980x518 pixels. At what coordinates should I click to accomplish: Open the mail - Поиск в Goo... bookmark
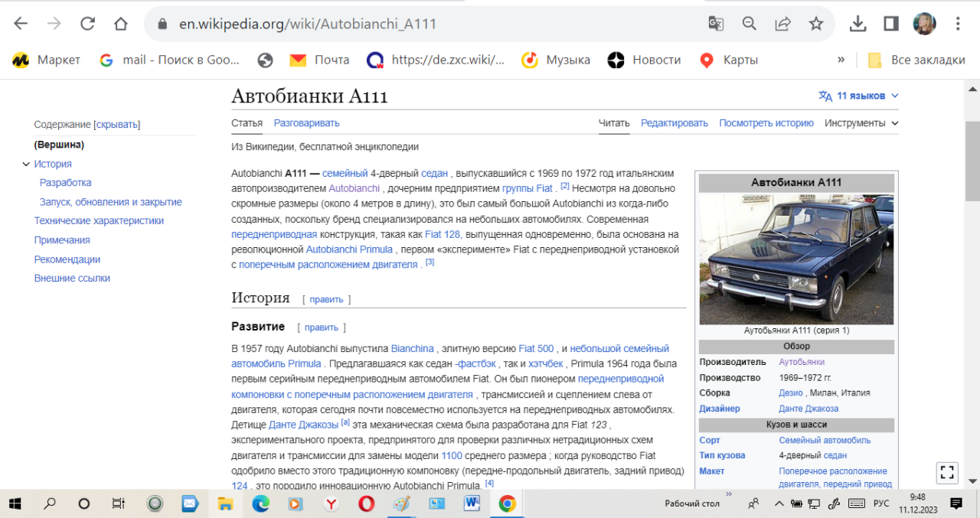click(x=170, y=60)
